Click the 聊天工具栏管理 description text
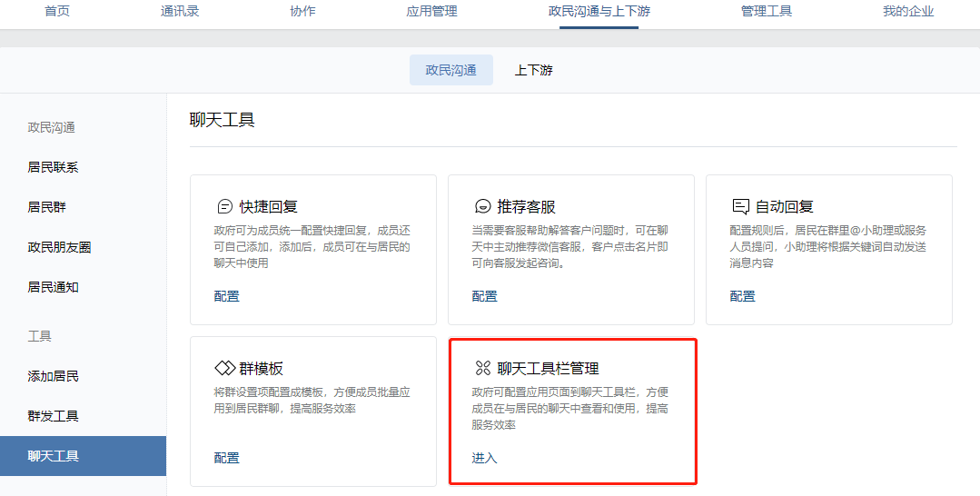Screen dimensions: 980x496 point(570,409)
